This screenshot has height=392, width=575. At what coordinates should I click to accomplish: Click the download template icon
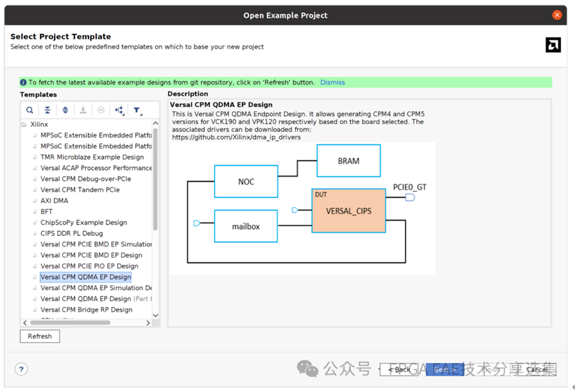coord(83,110)
